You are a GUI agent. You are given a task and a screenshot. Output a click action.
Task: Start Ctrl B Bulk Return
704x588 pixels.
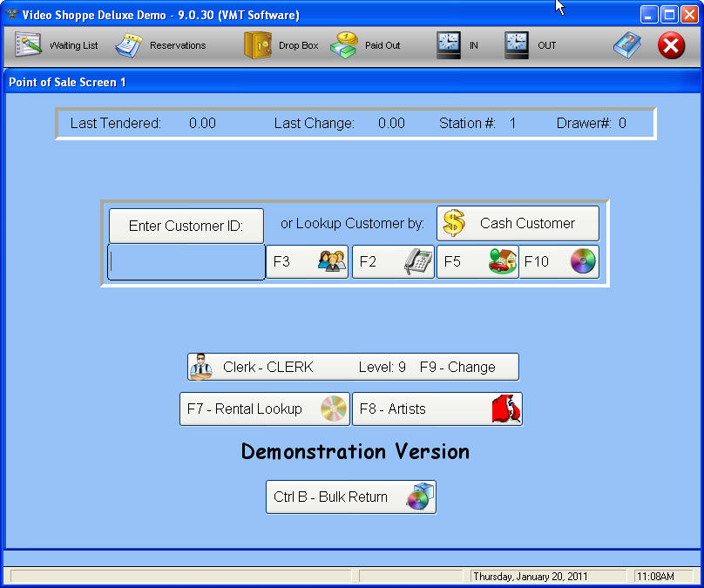[x=350, y=497]
